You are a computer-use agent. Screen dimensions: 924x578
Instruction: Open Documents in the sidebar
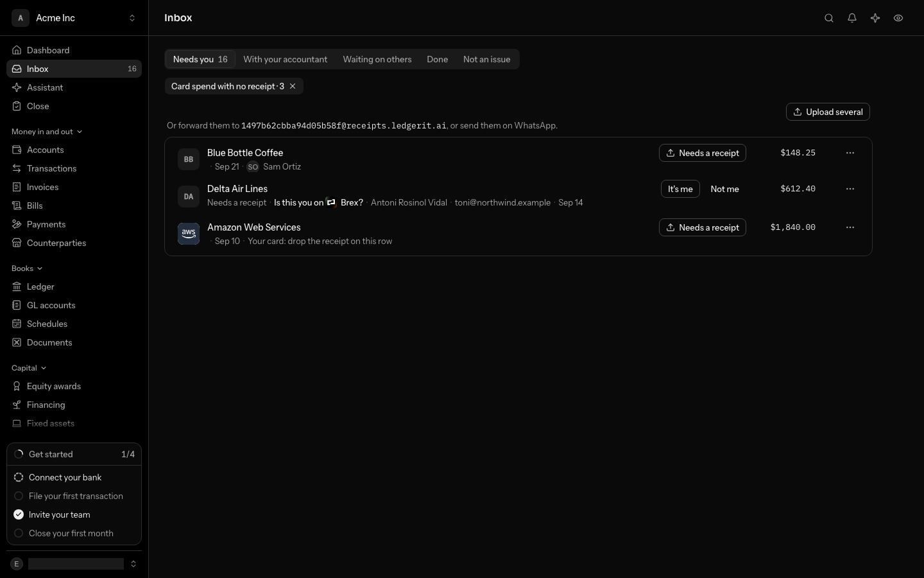point(74,342)
